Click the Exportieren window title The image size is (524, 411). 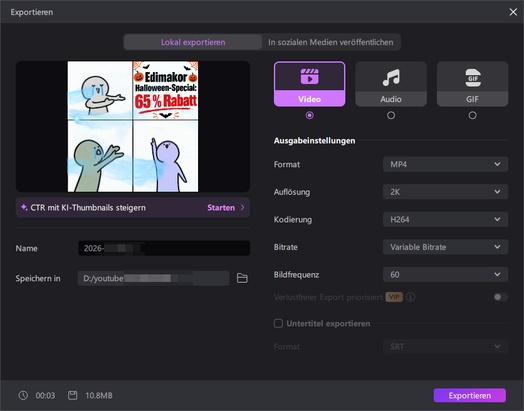point(32,12)
